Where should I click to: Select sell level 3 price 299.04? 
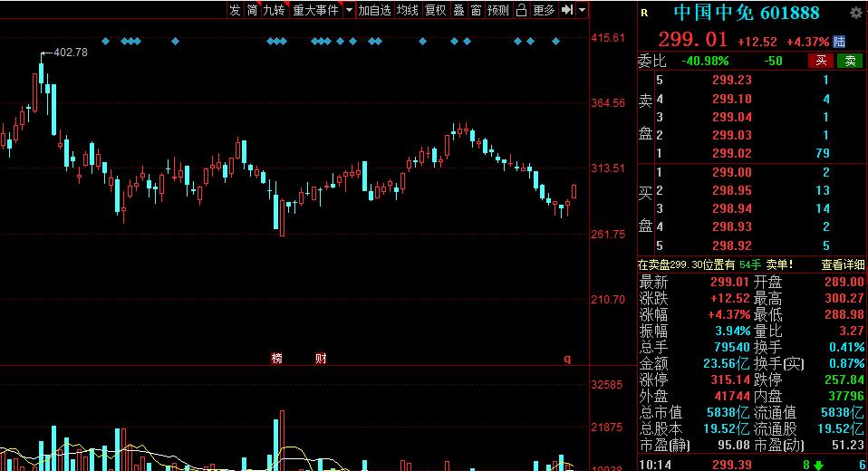coord(732,118)
